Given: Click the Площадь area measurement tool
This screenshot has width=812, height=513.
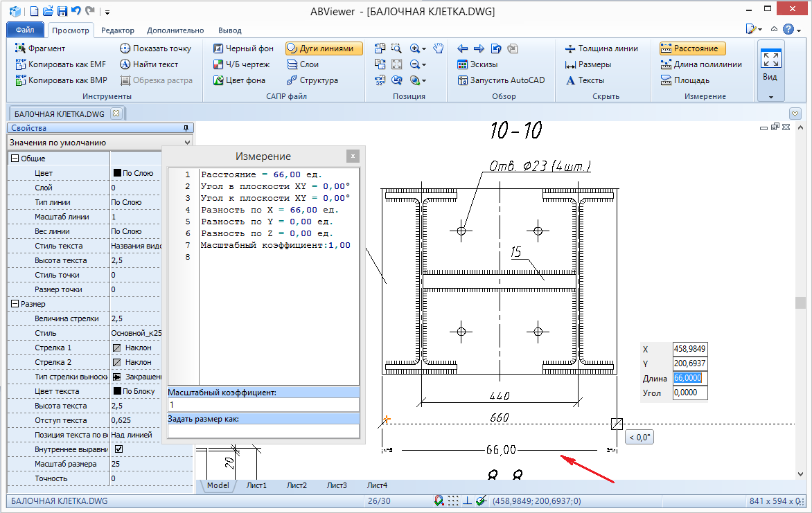Looking at the screenshot, I should [x=685, y=80].
